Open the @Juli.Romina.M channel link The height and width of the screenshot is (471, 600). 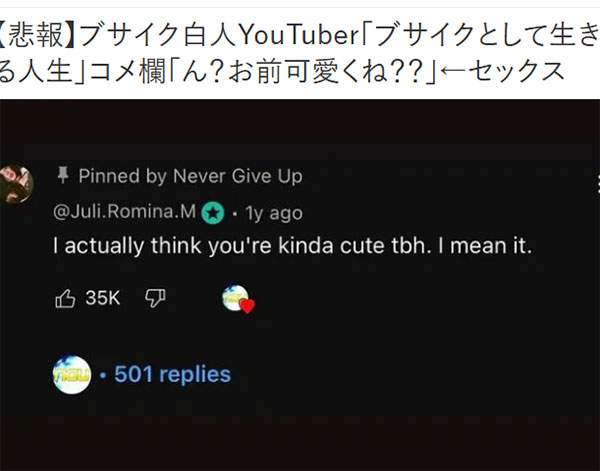point(125,212)
